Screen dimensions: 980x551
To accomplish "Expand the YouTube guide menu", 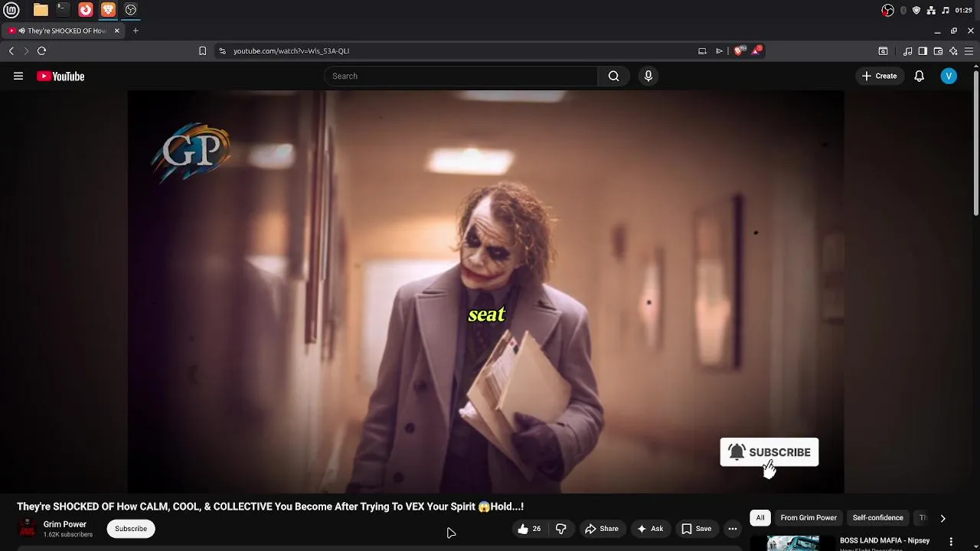I will pos(18,76).
